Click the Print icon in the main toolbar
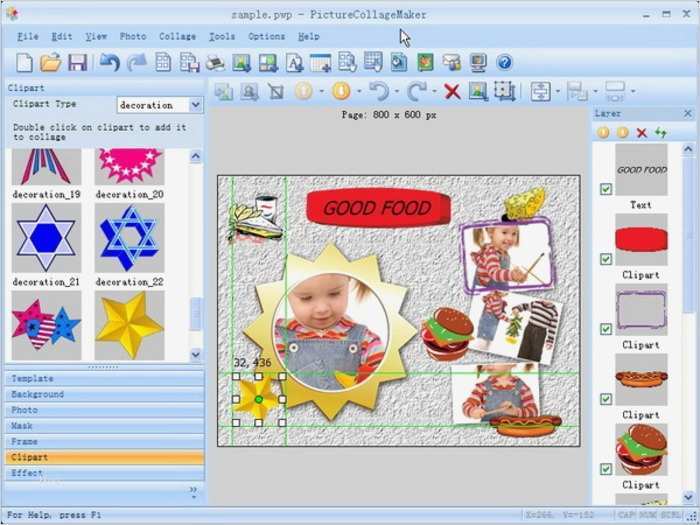Viewport: 700px width, 525px height. pos(215,63)
